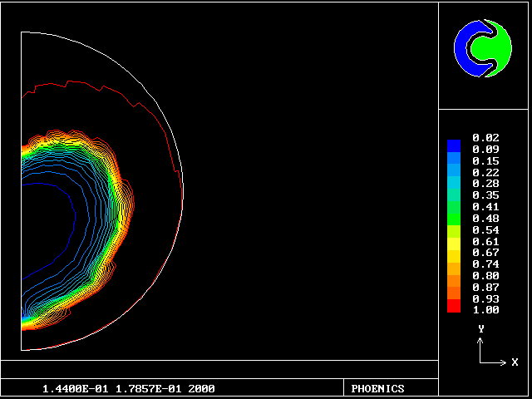Pick the cyan legend swatch at 0.35
Screen dimensions: 532x399
click(x=453, y=195)
